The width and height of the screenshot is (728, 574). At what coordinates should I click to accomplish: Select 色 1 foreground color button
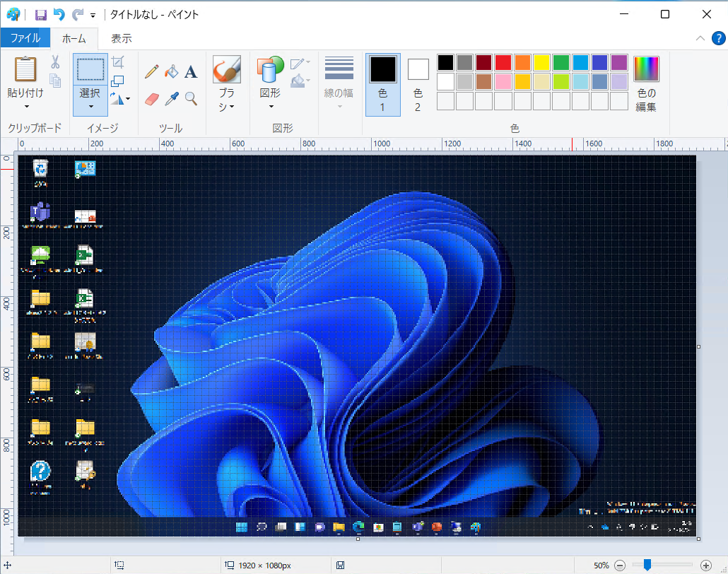383,84
